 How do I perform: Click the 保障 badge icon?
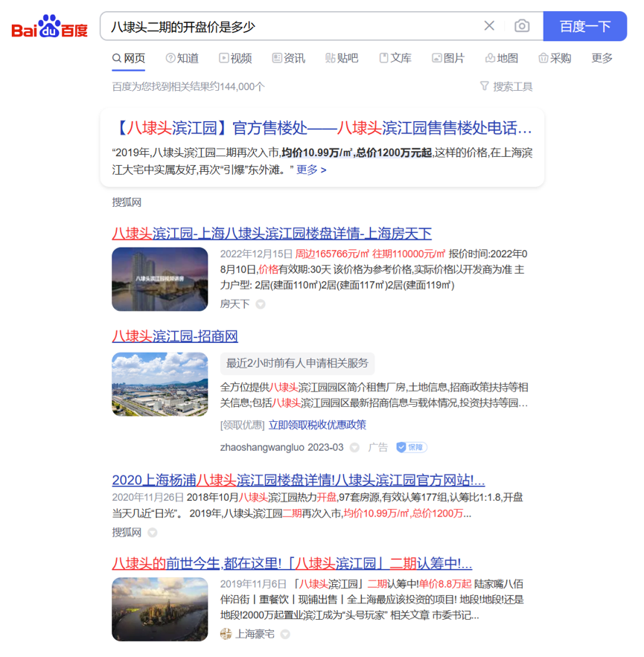pos(412,447)
